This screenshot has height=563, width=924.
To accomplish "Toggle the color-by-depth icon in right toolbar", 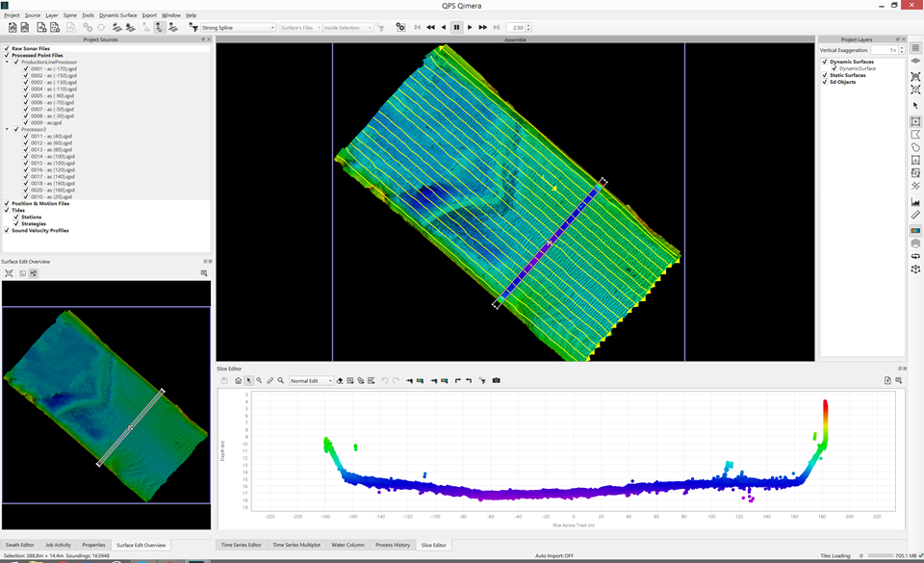I will click(914, 230).
